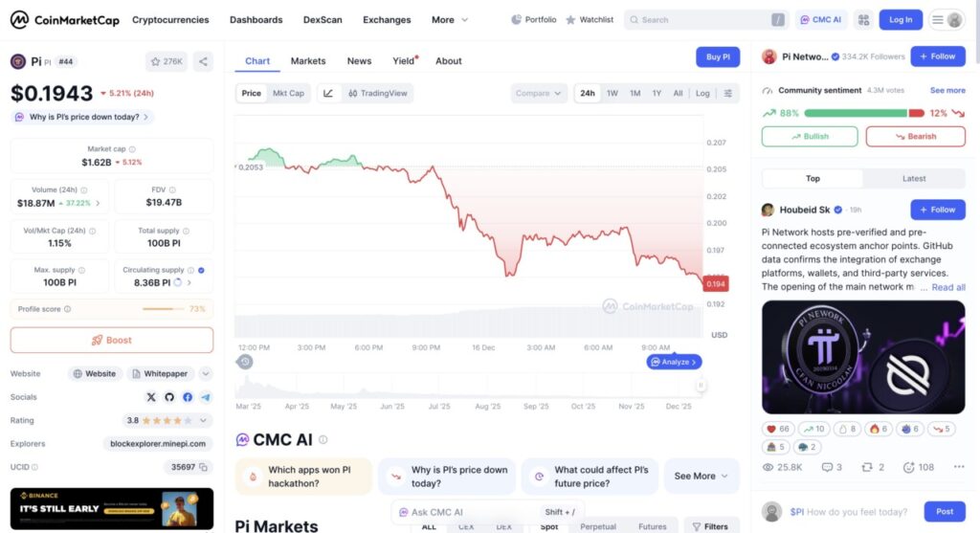The image size is (980, 533).
Task: Switch to line chart icon view
Action: tap(328, 93)
